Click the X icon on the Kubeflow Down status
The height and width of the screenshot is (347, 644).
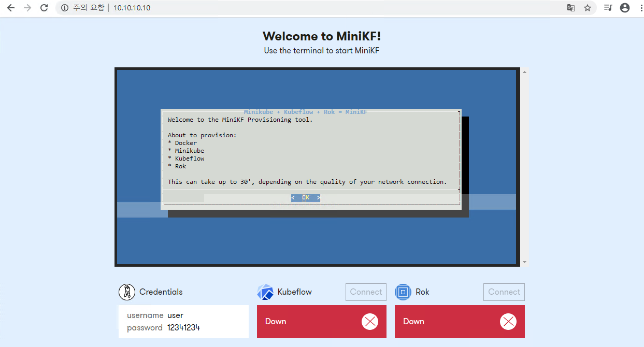tap(370, 322)
